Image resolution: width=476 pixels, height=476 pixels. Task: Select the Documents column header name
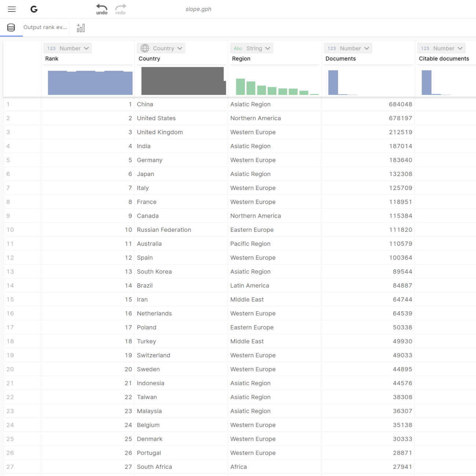pyautogui.click(x=341, y=59)
